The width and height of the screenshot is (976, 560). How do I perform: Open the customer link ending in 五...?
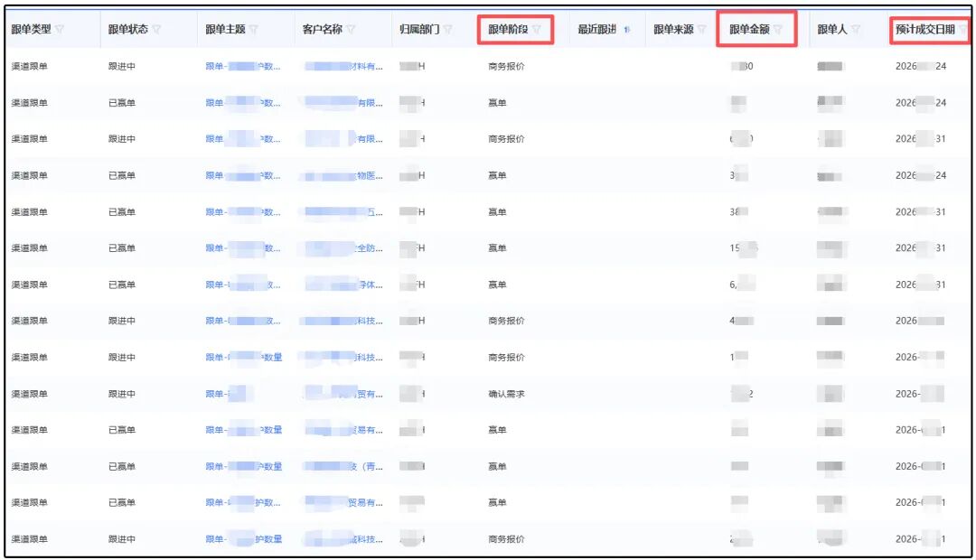tap(343, 212)
